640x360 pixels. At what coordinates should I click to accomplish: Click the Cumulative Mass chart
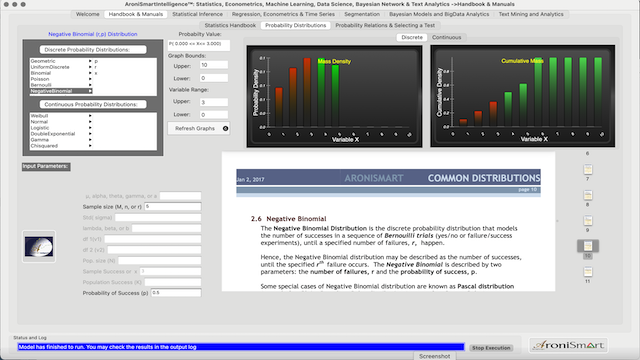[x=522, y=96]
